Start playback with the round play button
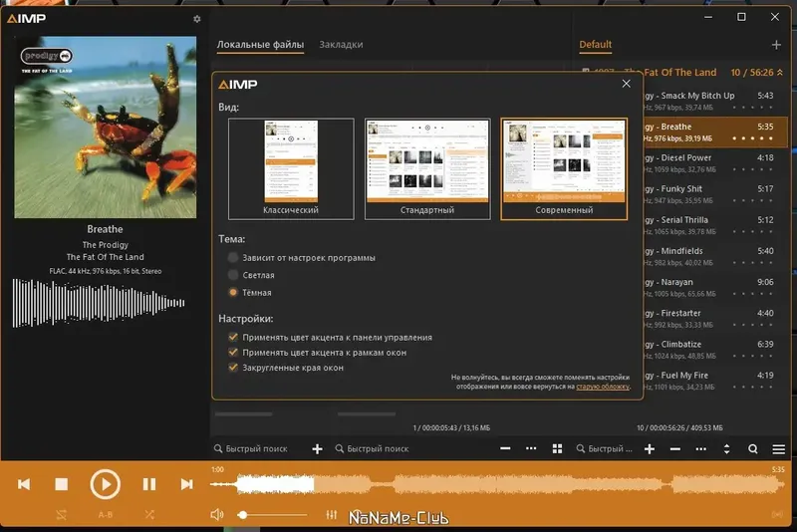The height and width of the screenshot is (532, 797). click(x=106, y=484)
